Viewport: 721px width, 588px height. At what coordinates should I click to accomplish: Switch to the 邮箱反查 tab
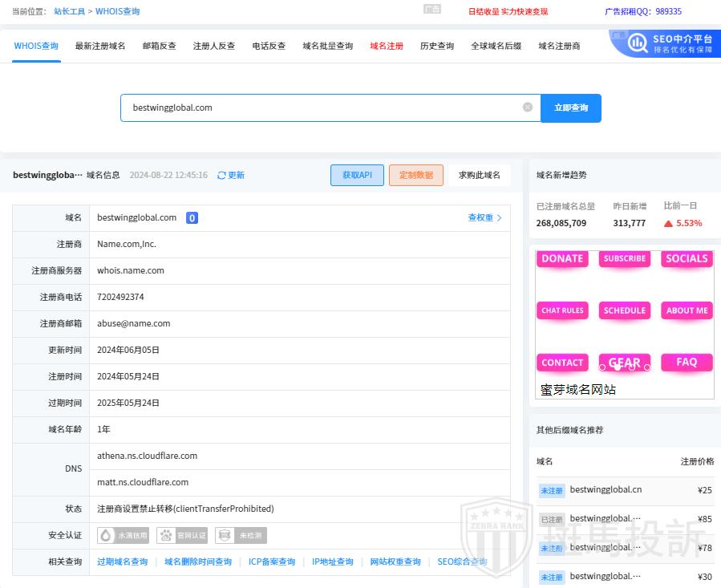[159, 47]
